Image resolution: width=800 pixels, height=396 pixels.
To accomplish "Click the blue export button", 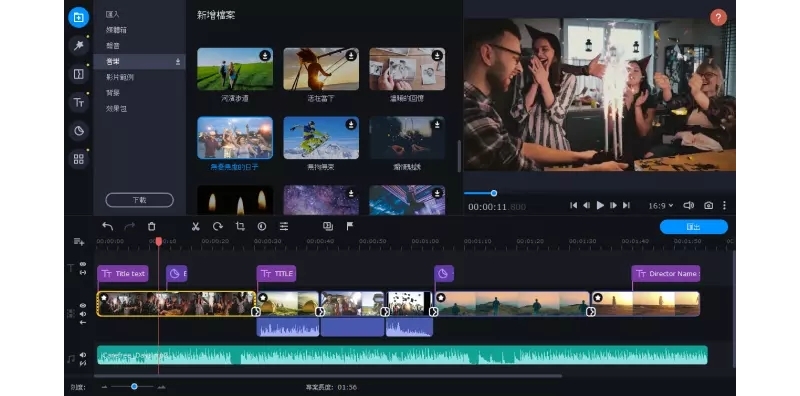I will pyautogui.click(x=693, y=227).
